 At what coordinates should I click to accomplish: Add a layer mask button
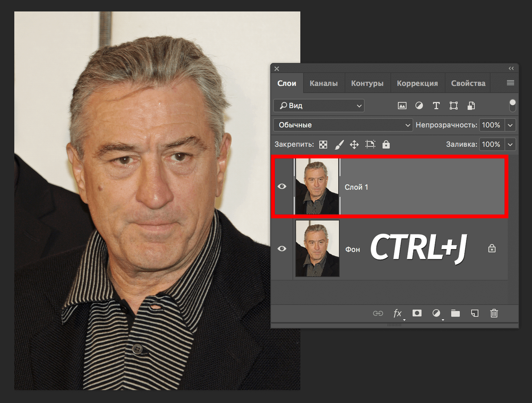417,313
